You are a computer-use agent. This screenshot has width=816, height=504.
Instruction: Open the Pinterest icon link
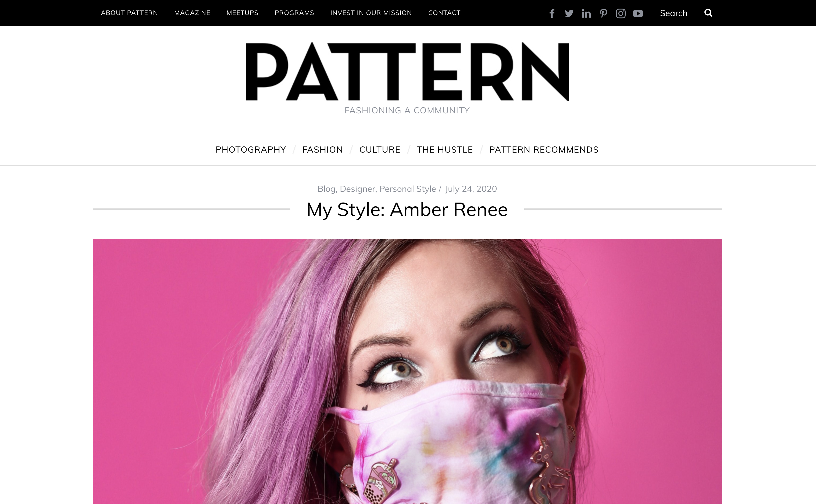(x=603, y=13)
